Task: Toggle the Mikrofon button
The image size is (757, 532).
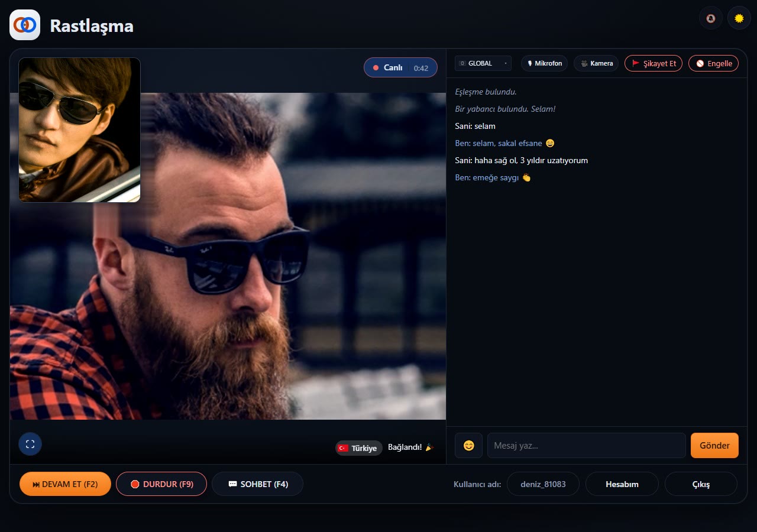Action: (x=545, y=63)
